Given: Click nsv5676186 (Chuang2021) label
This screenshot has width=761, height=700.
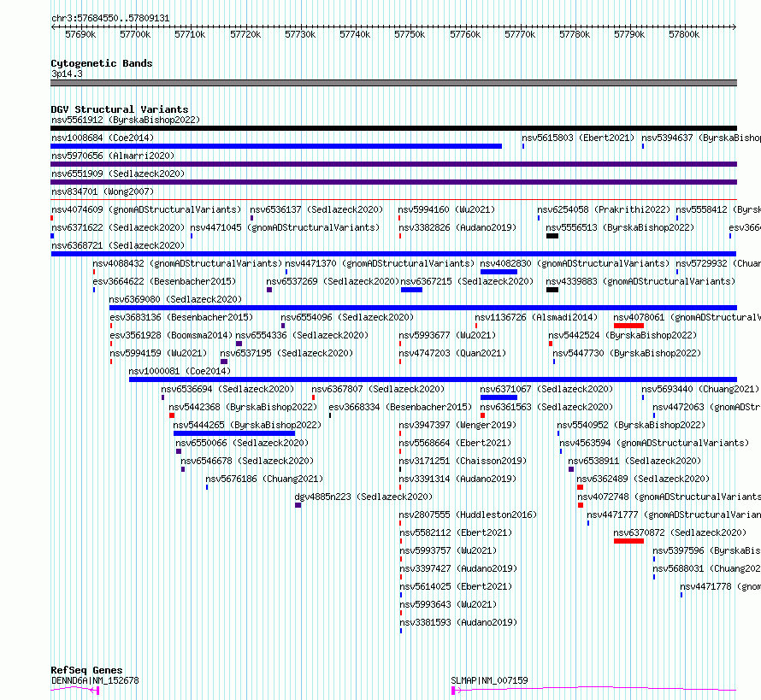Looking at the screenshot, I should 264,479.
